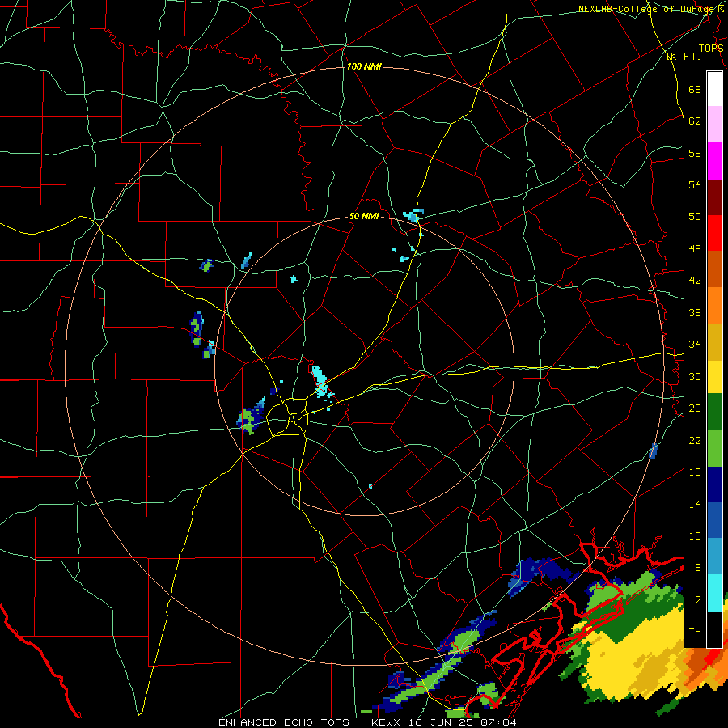Select the 18 legend value

(695, 472)
